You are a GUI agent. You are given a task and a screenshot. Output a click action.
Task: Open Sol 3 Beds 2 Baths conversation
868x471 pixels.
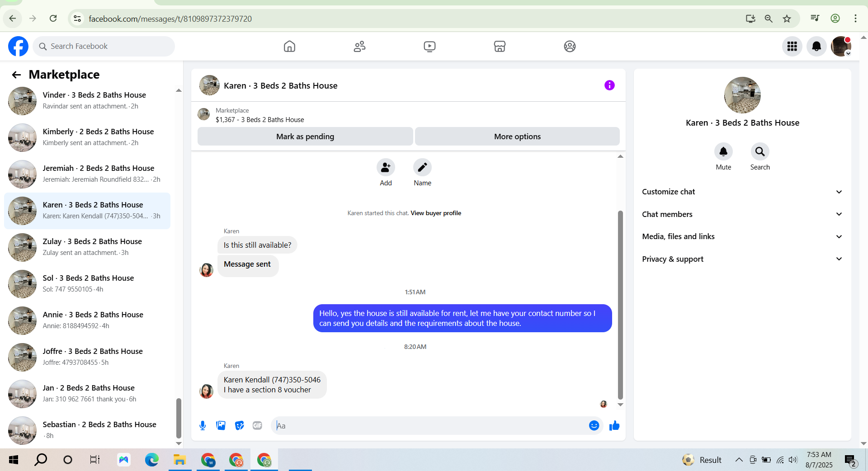click(x=88, y=284)
